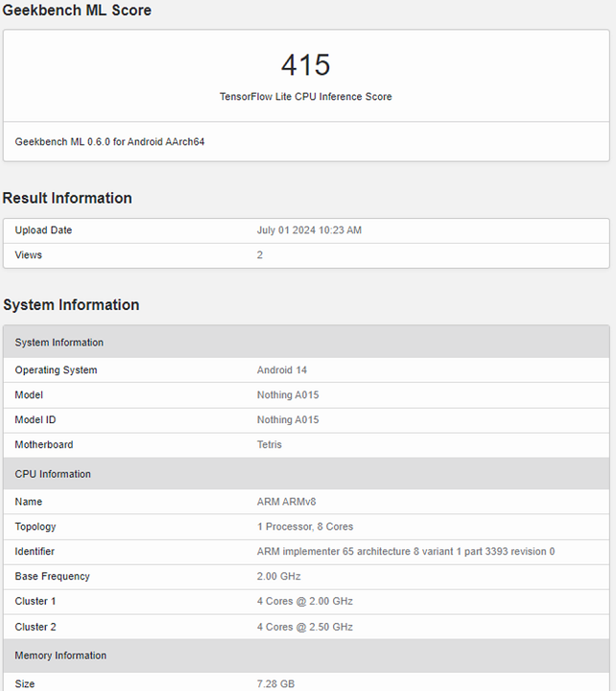Image resolution: width=616 pixels, height=691 pixels.
Task: Select the Views count value 2
Action: [260, 255]
